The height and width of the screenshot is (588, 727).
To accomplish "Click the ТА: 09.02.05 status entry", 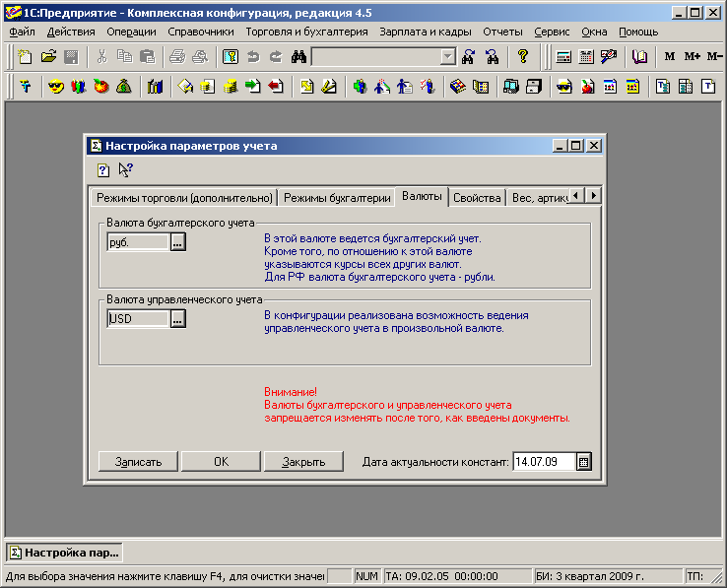I will pyautogui.click(x=457, y=576).
